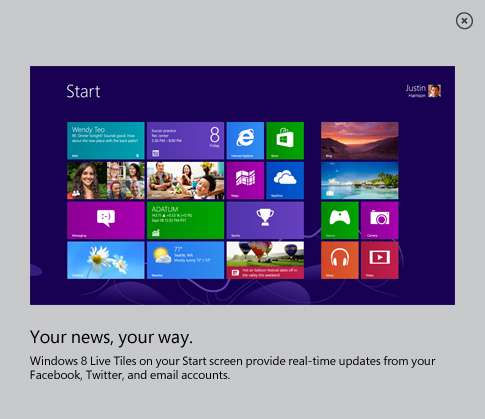Screen dimensions: 485x419
Task: Open the Camera tile
Action: (x=379, y=220)
